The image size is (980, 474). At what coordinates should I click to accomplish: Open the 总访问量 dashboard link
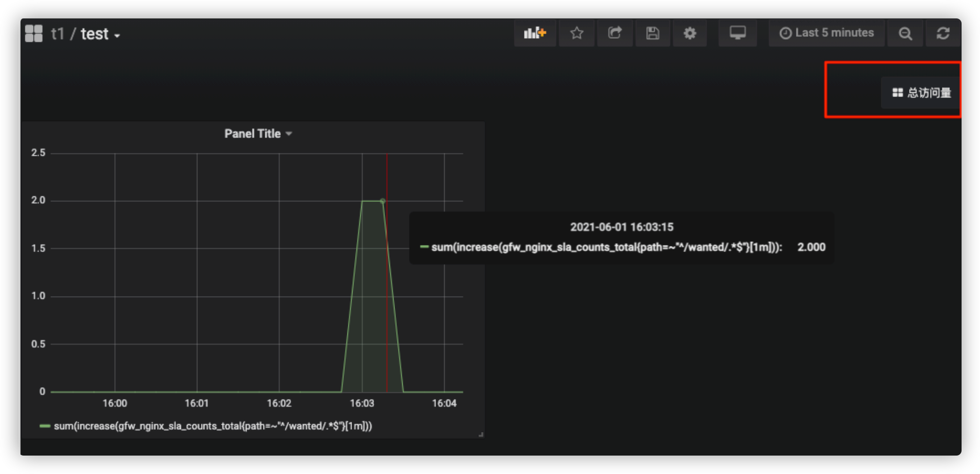tap(921, 93)
